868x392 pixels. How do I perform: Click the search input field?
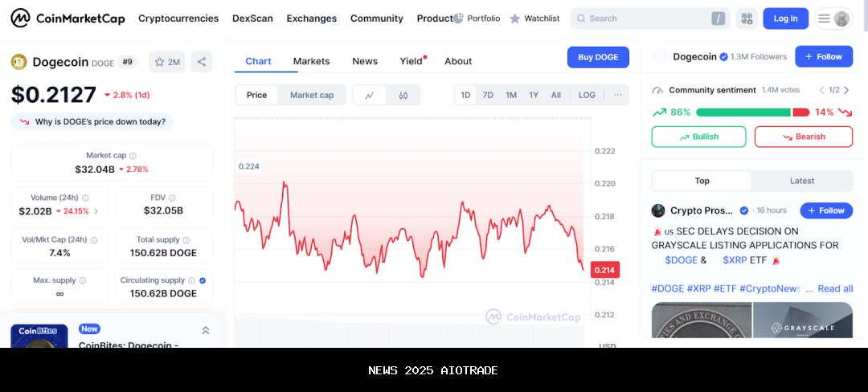coord(643,18)
